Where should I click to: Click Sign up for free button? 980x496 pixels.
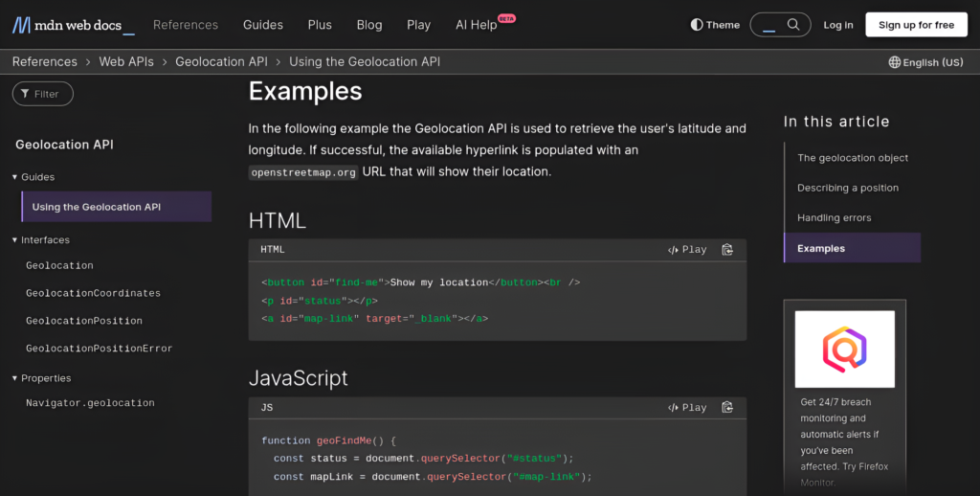tap(916, 25)
